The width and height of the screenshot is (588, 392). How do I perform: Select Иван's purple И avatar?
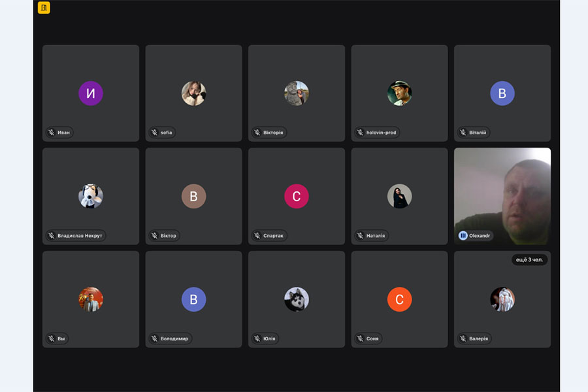point(91,93)
